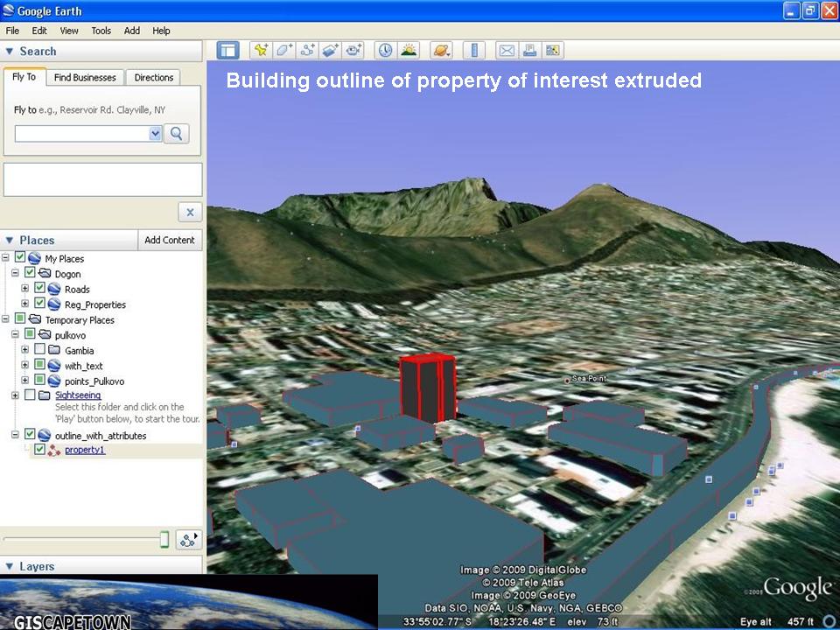Image resolution: width=840 pixels, height=630 pixels.
Task: Click the globe icon beside points_Pulkovo
Action: pos(54,381)
